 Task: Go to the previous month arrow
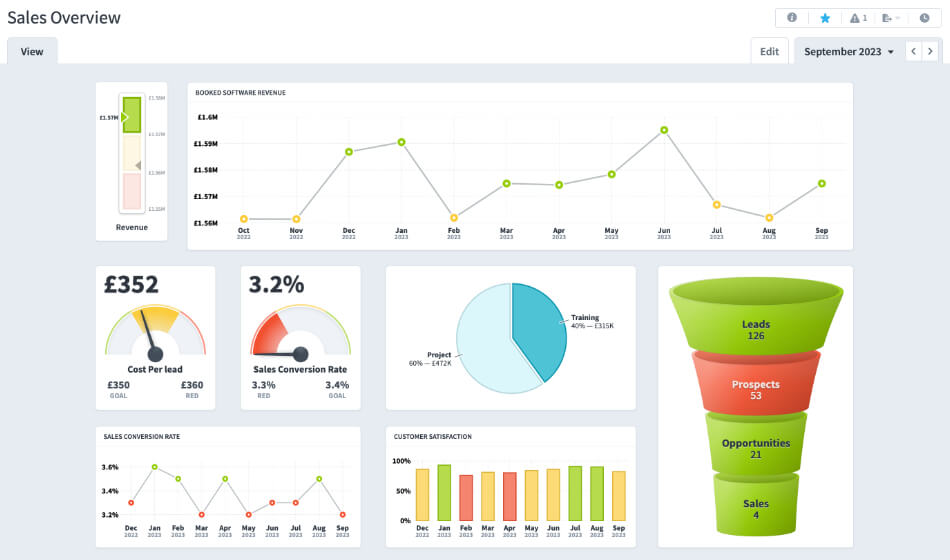pos(913,51)
